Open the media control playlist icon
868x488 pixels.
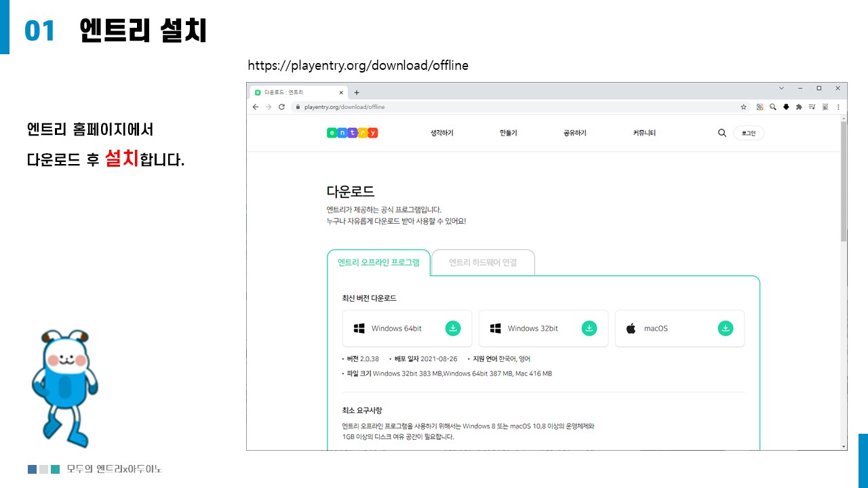pos(812,107)
